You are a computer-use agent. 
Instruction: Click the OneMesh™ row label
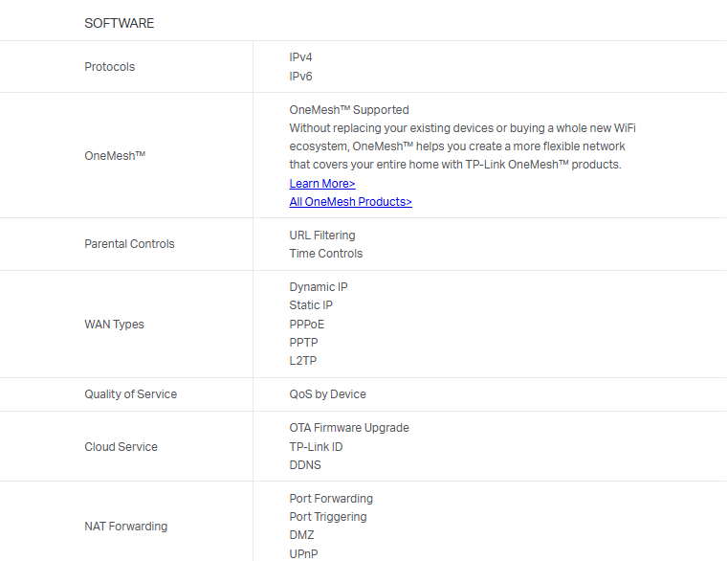coord(115,155)
